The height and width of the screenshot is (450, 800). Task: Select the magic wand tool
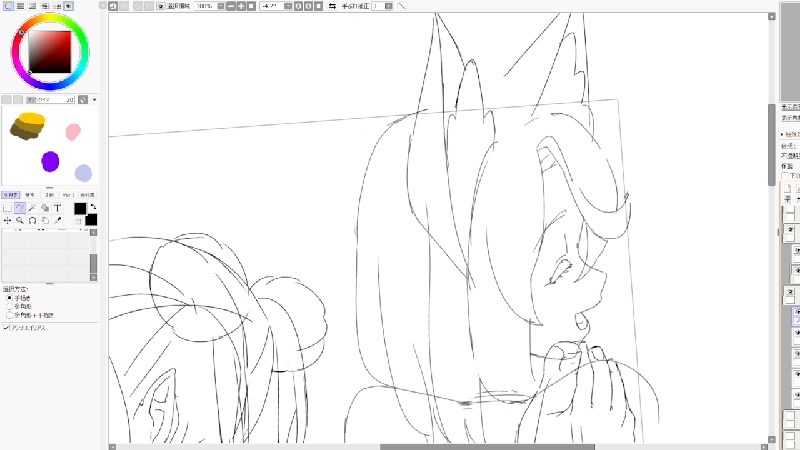(33, 208)
